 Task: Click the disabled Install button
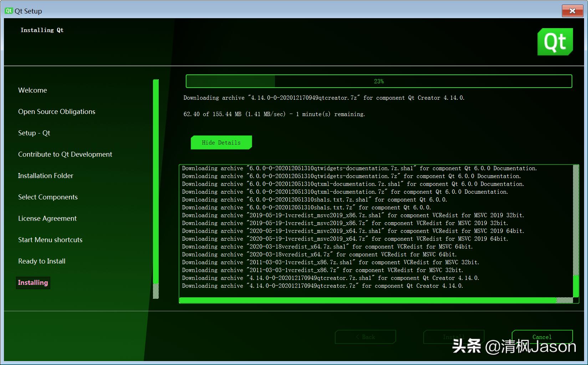pyautogui.click(x=454, y=337)
